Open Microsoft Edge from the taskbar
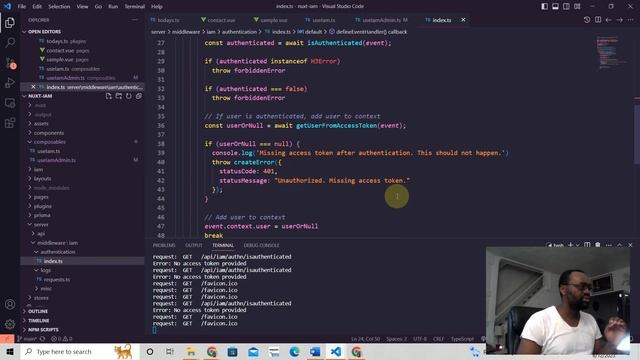This screenshot has width=640, height=360. pos(294,351)
